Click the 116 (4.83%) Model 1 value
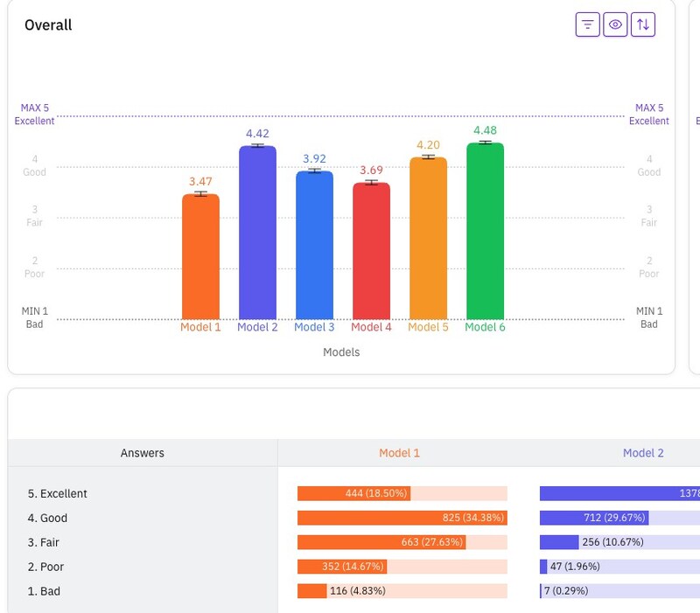 tap(358, 590)
